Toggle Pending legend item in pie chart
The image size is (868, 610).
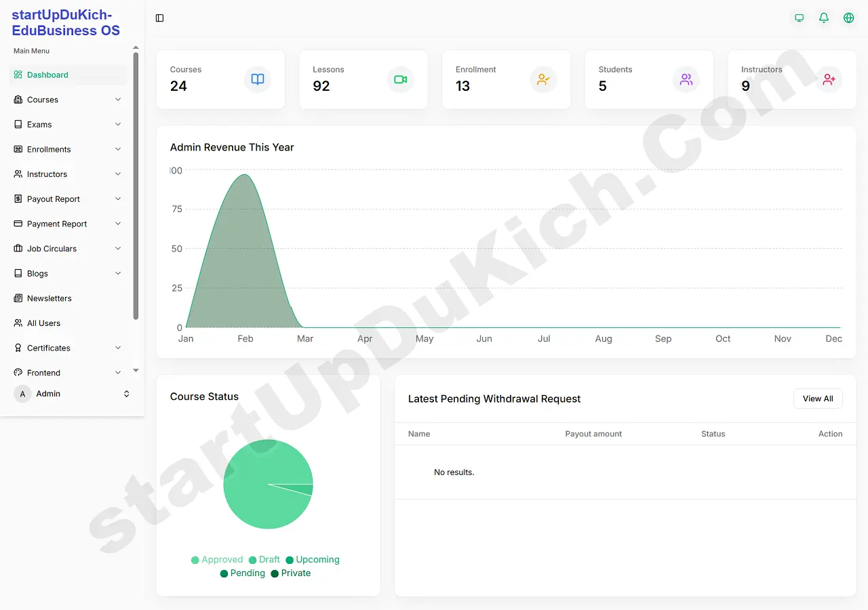point(243,573)
